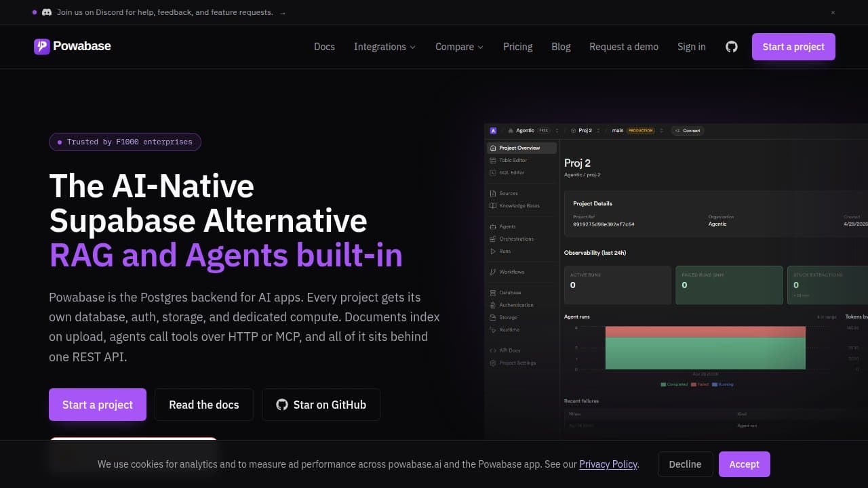Click the Sources icon in the dashboard preview
The width and height of the screenshot is (868, 488).
[x=493, y=194]
